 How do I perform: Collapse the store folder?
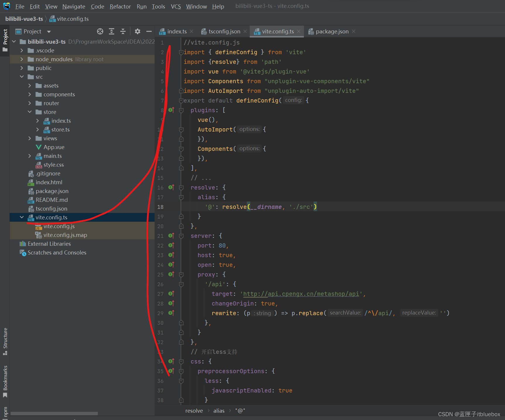(30, 112)
